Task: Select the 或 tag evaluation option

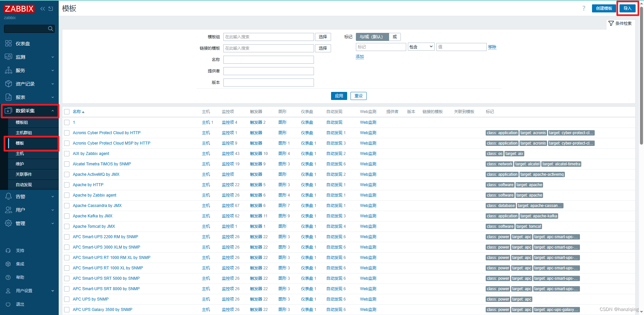Action: point(395,37)
